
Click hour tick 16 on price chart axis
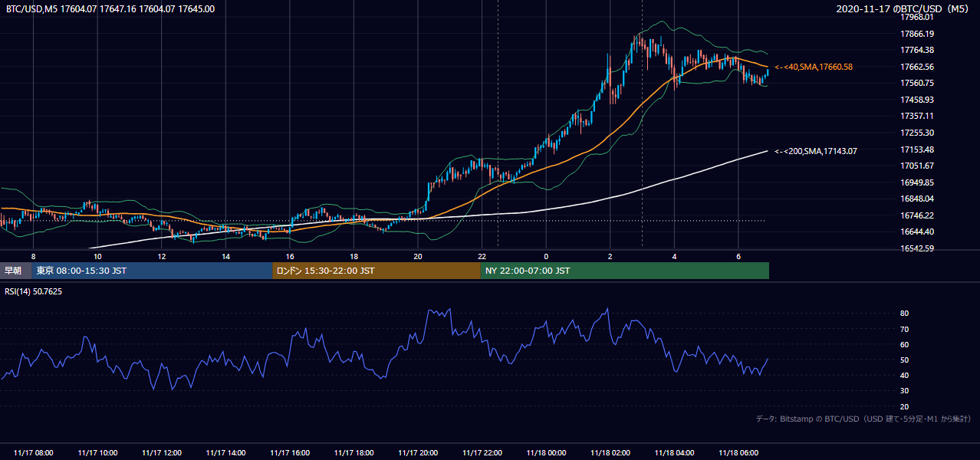(290, 256)
